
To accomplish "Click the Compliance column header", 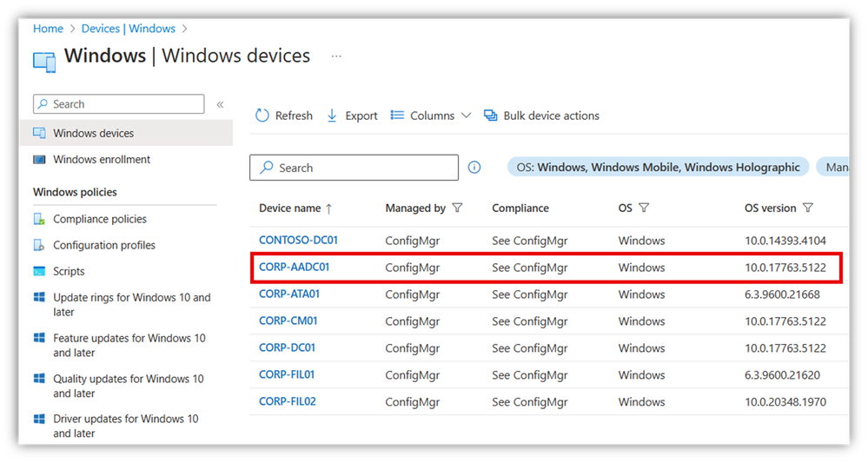I will [x=520, y=208].
